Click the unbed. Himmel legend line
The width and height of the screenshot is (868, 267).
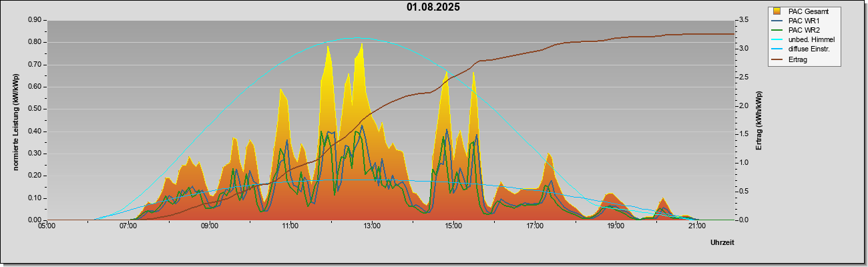(777, 40)
